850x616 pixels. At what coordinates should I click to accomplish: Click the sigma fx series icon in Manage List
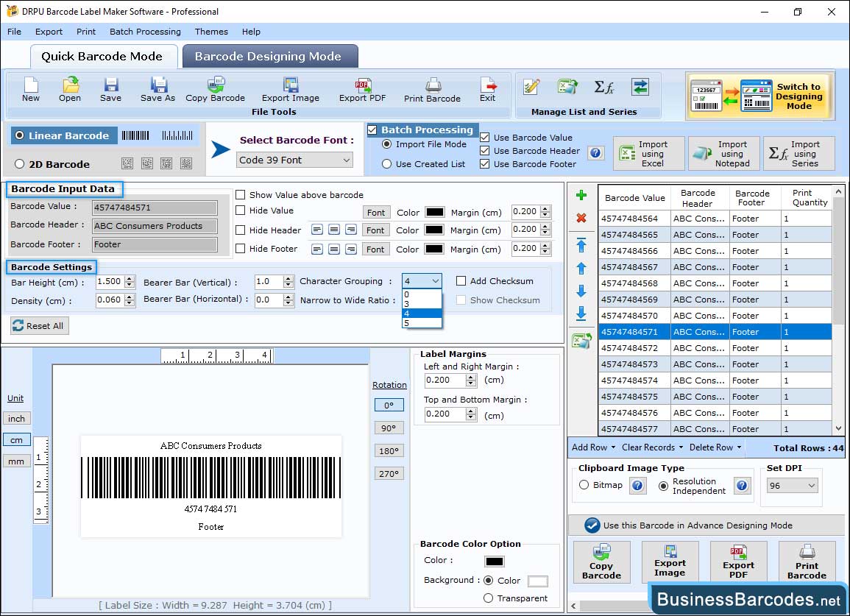click(x=604, y=87)
